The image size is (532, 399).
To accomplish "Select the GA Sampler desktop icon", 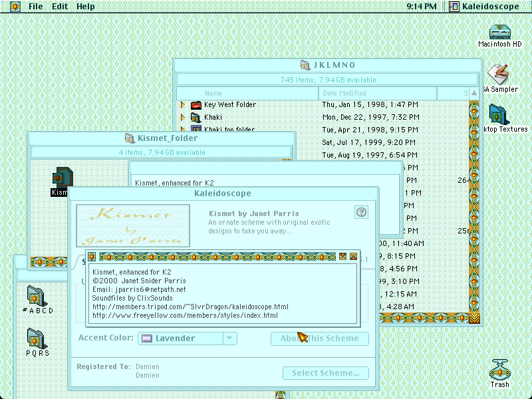I will click(499, 74).
